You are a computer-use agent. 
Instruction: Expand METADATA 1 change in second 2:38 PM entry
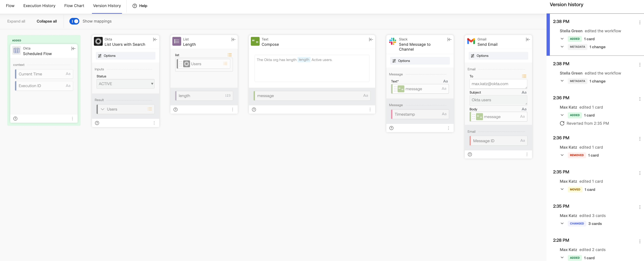562,81
